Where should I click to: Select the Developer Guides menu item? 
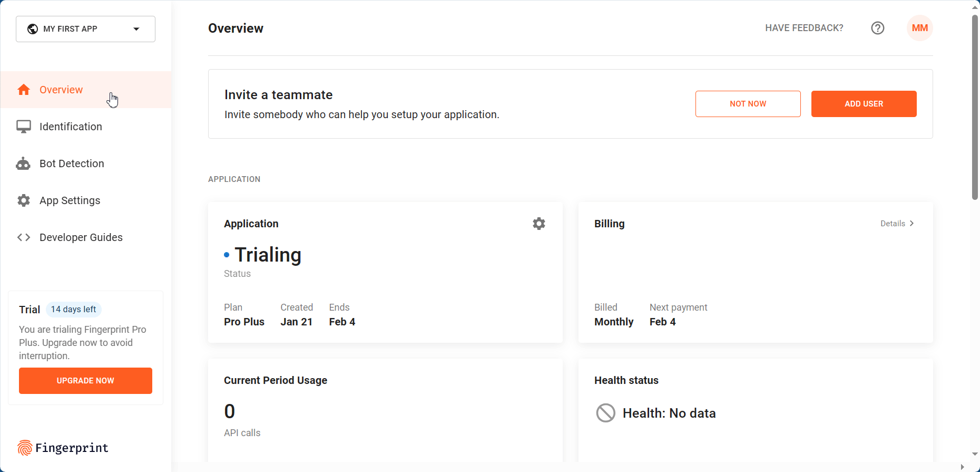(81, 237)
